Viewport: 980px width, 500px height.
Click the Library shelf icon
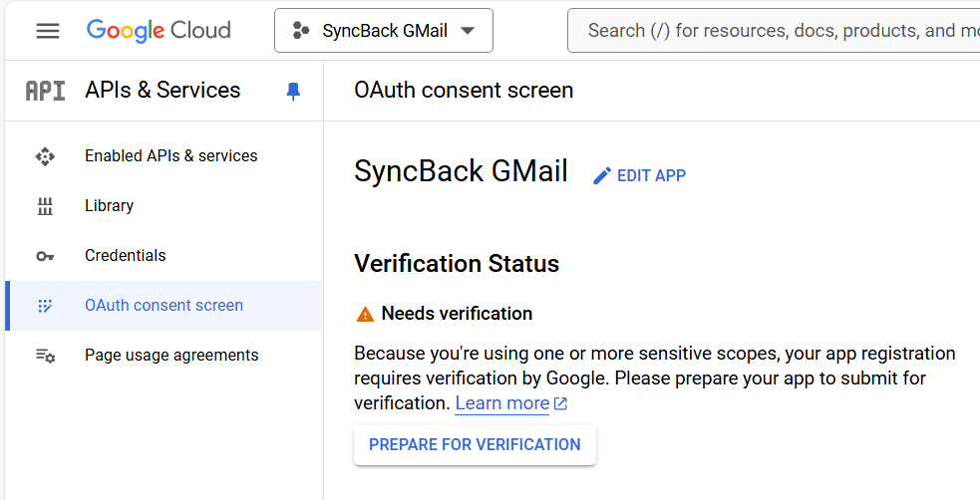pos(45,206)
